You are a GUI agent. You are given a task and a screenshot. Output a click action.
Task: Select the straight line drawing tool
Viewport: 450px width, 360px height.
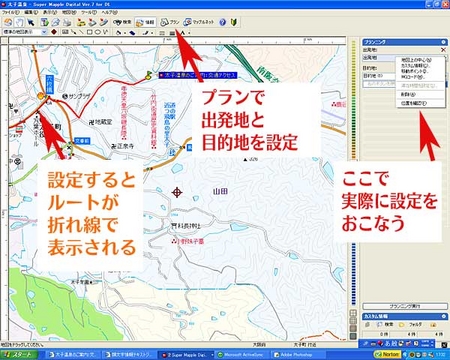[81, 32]
